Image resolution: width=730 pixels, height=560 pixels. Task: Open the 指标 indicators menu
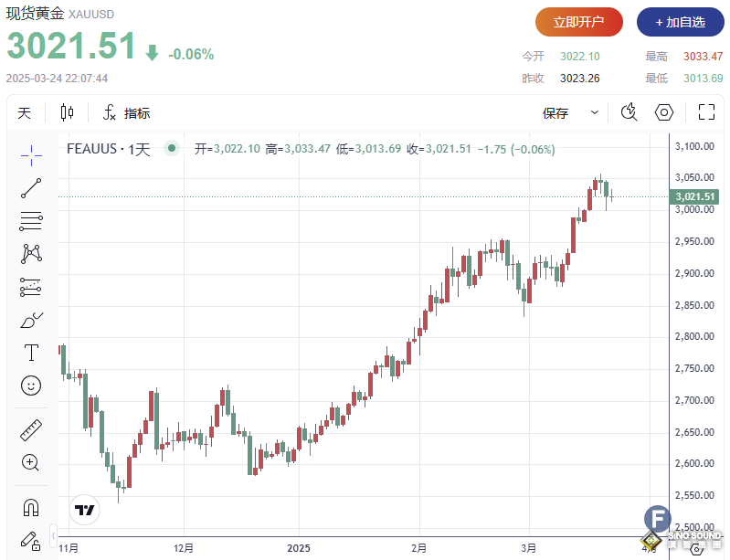coord(127,113)
